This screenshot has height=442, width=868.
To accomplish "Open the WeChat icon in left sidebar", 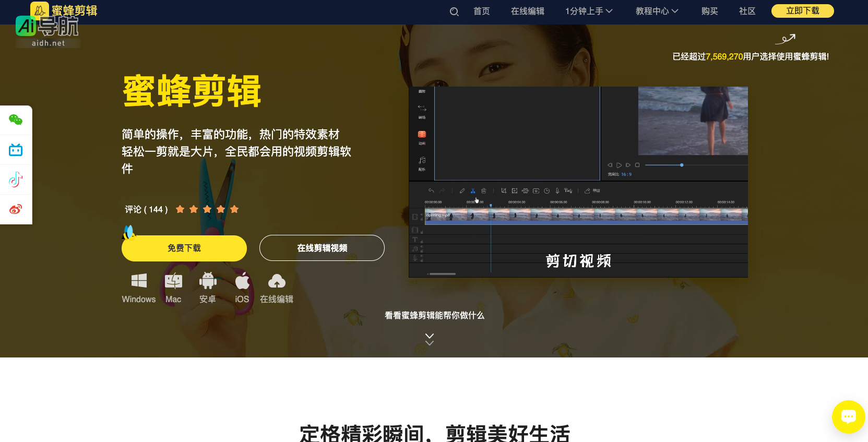I will click(16, 120).
